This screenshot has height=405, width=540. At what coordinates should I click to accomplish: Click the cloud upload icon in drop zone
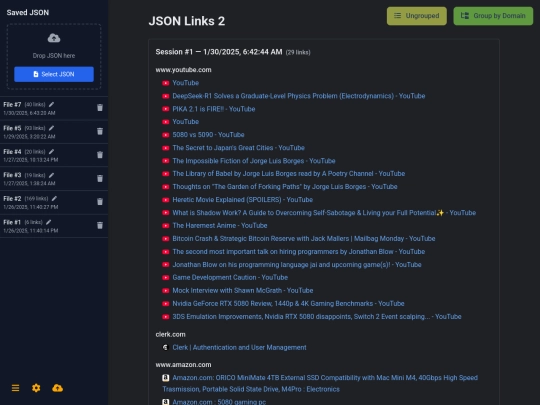[54, 38]
